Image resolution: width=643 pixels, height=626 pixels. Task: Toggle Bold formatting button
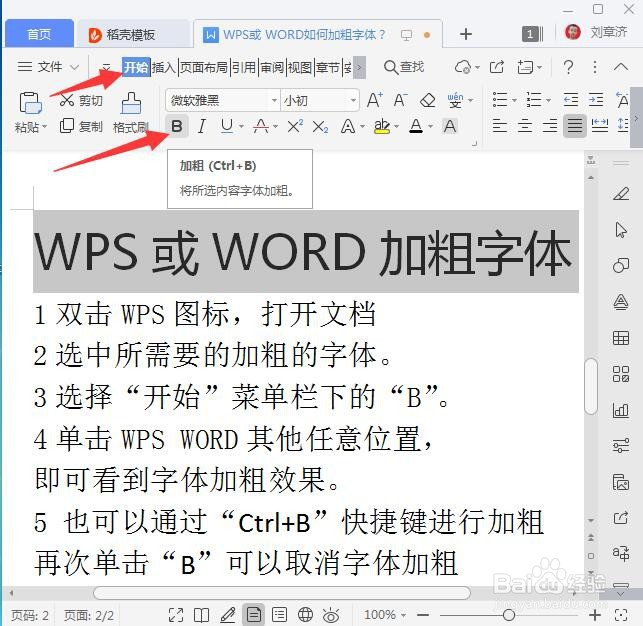pos(177,126)
